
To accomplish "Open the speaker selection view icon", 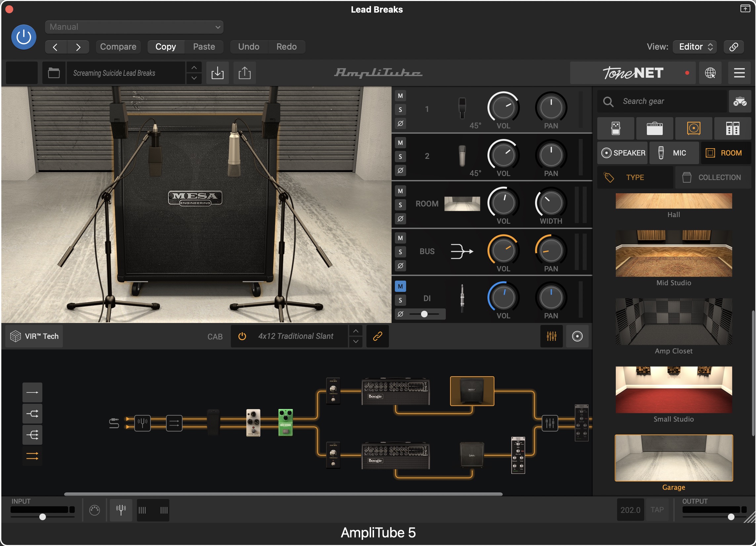I will coord(577,337).
